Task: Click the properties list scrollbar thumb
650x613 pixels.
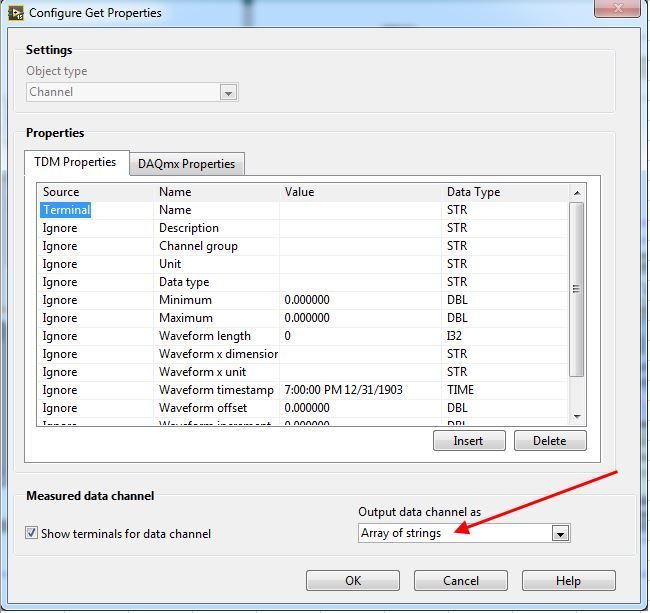Action: (577, 289)
